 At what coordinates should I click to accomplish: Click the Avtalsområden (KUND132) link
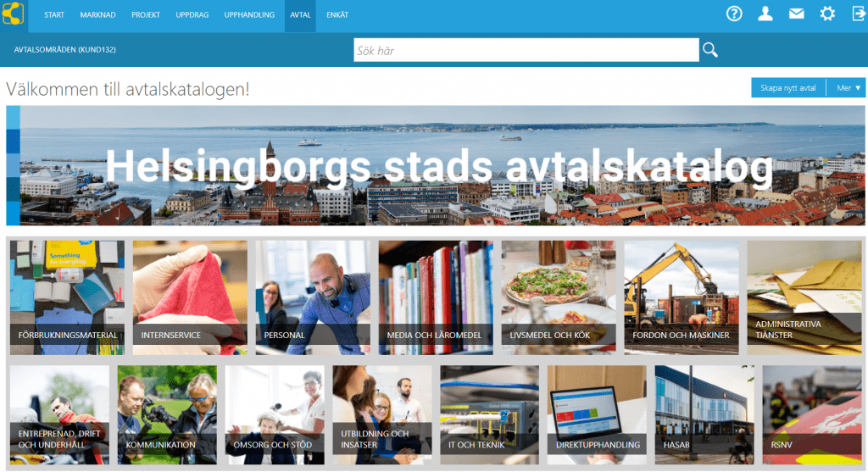[64, 50]
